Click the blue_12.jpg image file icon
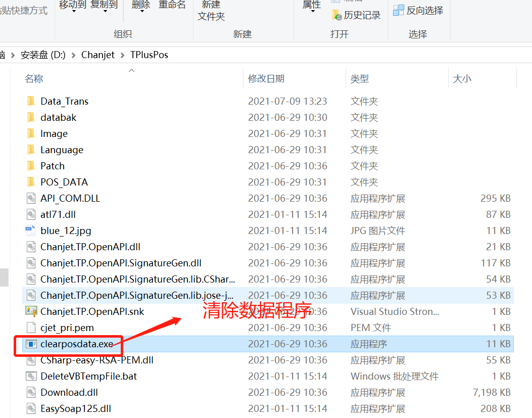Screen dimensions: 532x418 tap(30, 230)
